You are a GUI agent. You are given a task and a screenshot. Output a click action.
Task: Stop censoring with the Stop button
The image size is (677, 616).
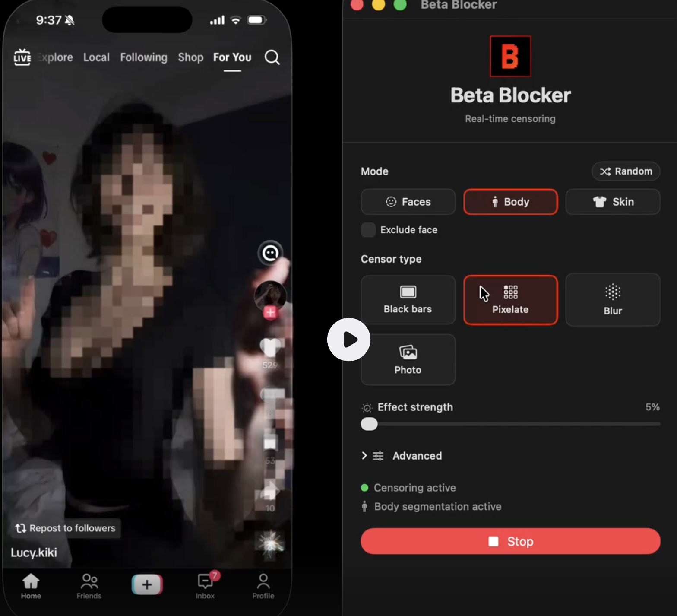[510, 541]
